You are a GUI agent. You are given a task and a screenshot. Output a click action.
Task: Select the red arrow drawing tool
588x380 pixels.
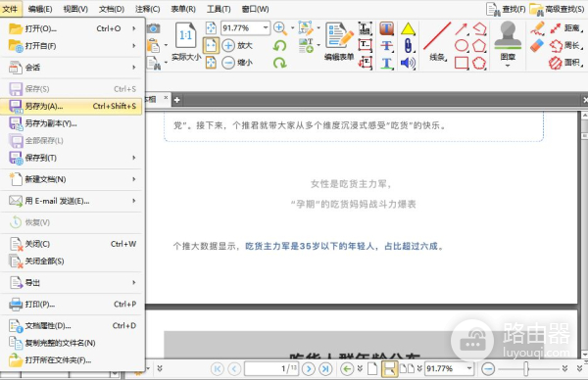pos(462,28)
